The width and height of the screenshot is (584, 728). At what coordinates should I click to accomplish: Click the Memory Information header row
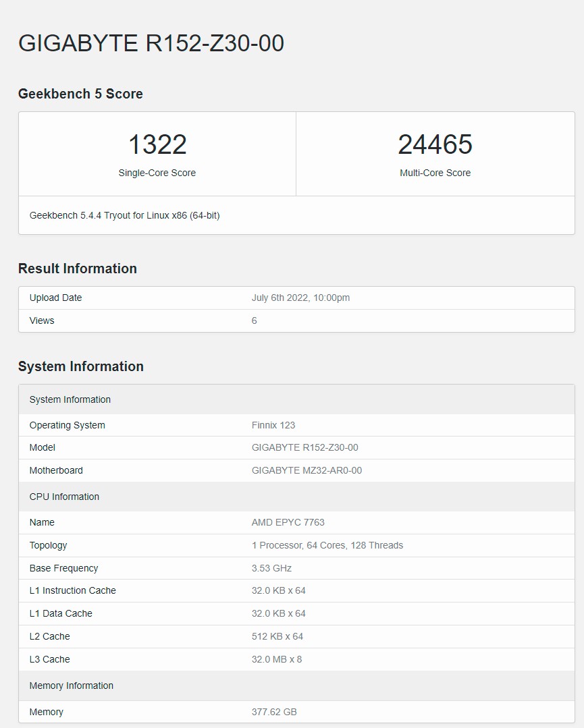click(296, 685)
